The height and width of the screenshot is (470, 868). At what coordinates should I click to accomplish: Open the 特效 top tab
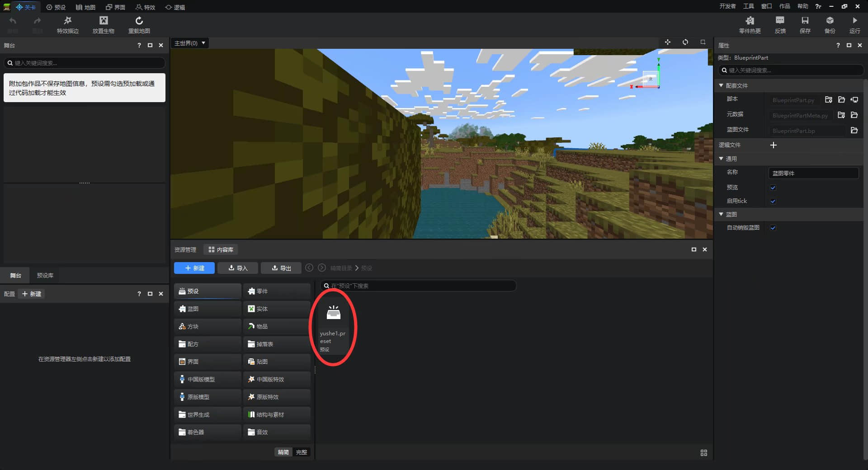click(x=145, y=7)
